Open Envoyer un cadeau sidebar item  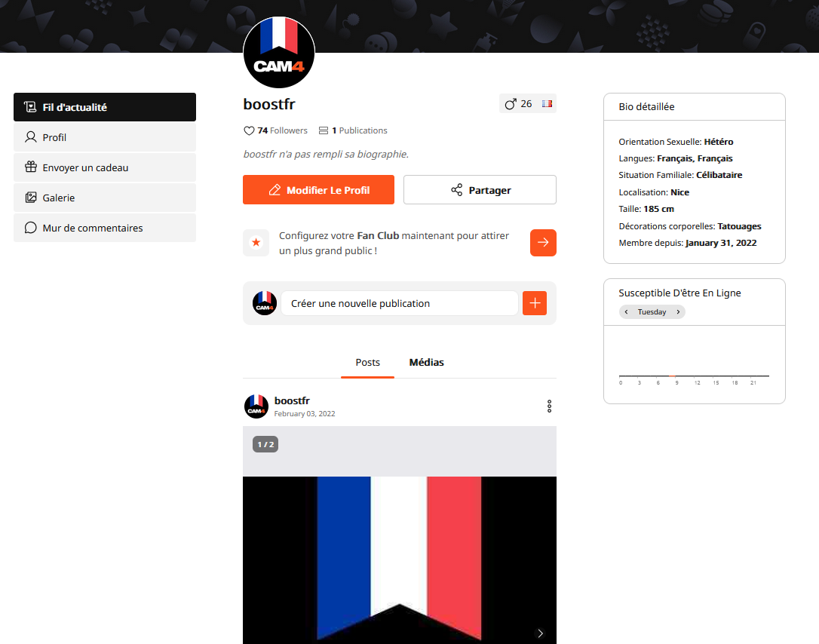pos(105,167)
